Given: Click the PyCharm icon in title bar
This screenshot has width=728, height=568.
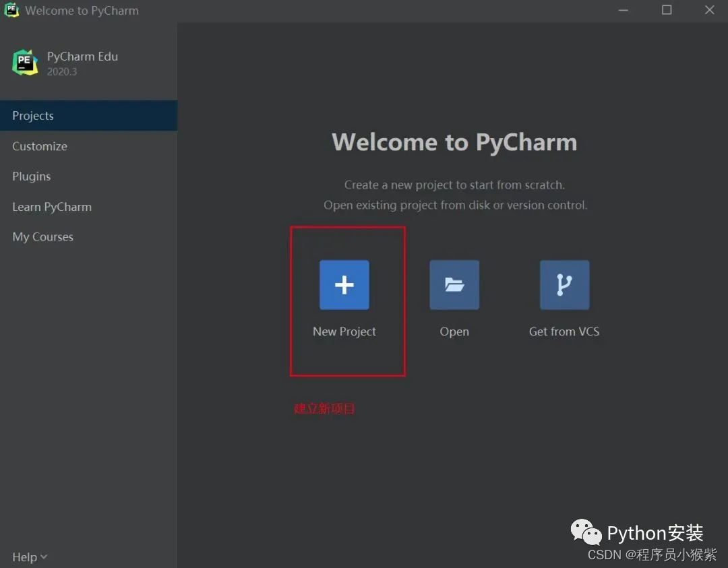Looking at the screenshot, I should coord(11,9).
